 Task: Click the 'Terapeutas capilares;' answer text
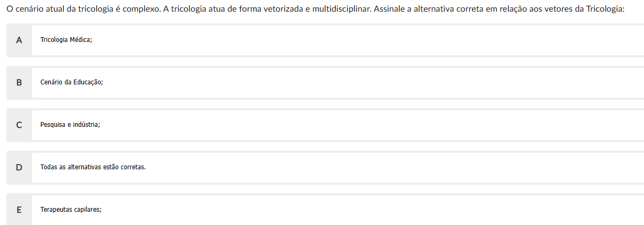click(x=71, y=210)
